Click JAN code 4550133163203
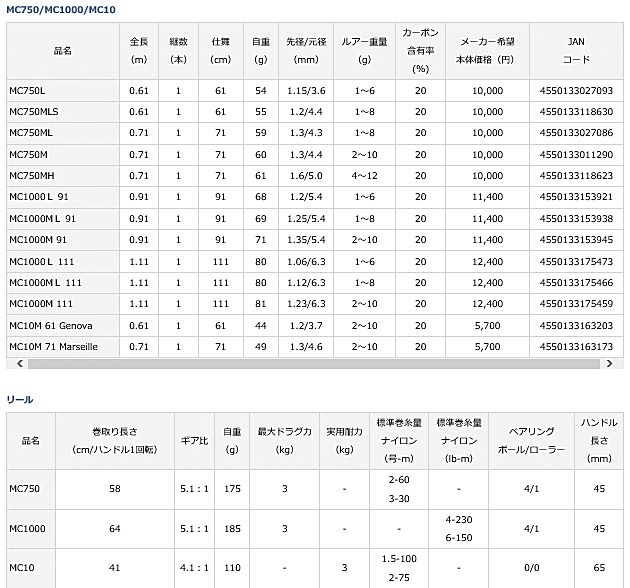The image size is (630, 588). tap(576, 326)
